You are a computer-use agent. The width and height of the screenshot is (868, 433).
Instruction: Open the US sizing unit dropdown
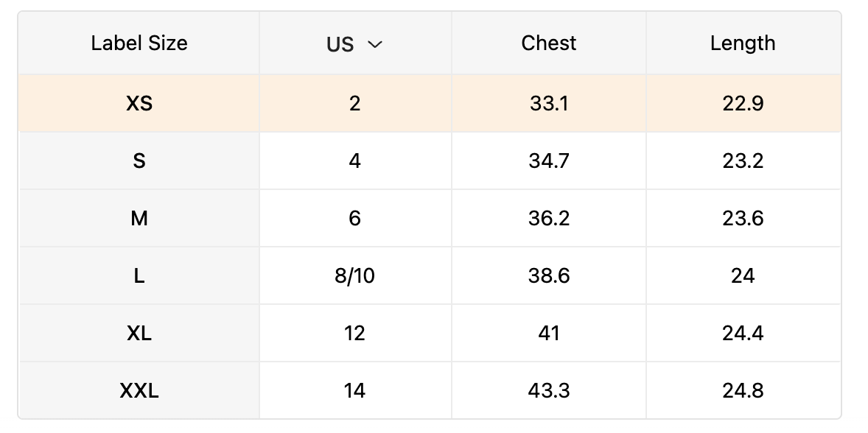pyautogui.click(x=355, y=43)
